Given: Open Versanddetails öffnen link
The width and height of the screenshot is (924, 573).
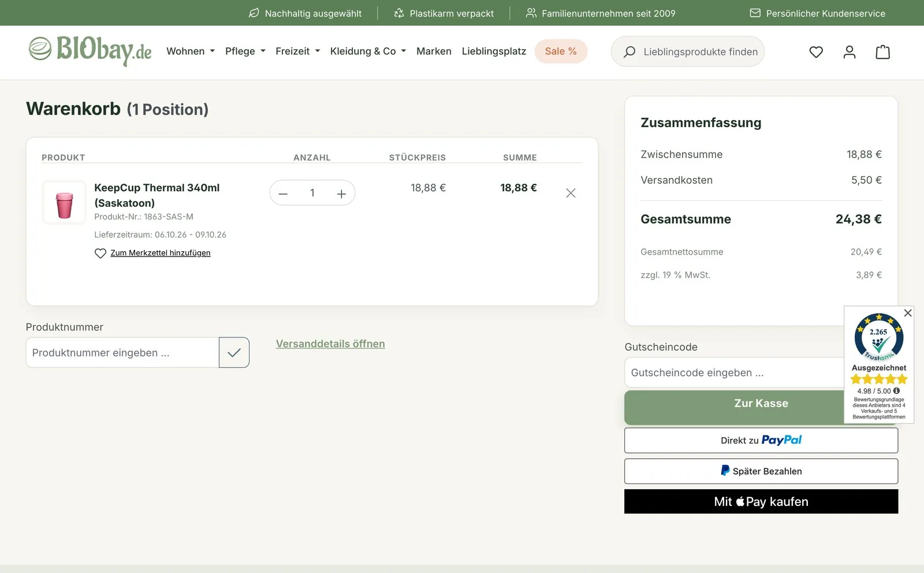Looking at the screenshot, I should (330, 344).
